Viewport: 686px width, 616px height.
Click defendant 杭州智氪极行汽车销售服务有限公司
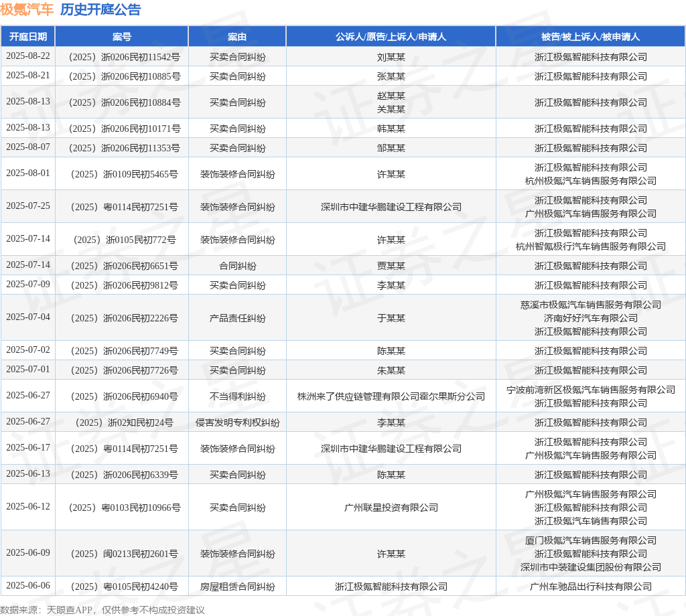pyautogui.click(x=591, y=246)
